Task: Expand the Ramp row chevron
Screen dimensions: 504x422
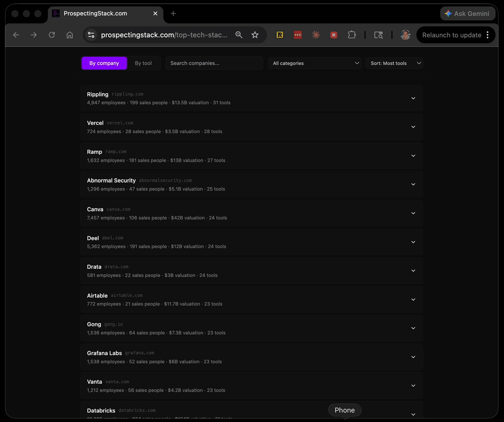Action: click(413, 156)
